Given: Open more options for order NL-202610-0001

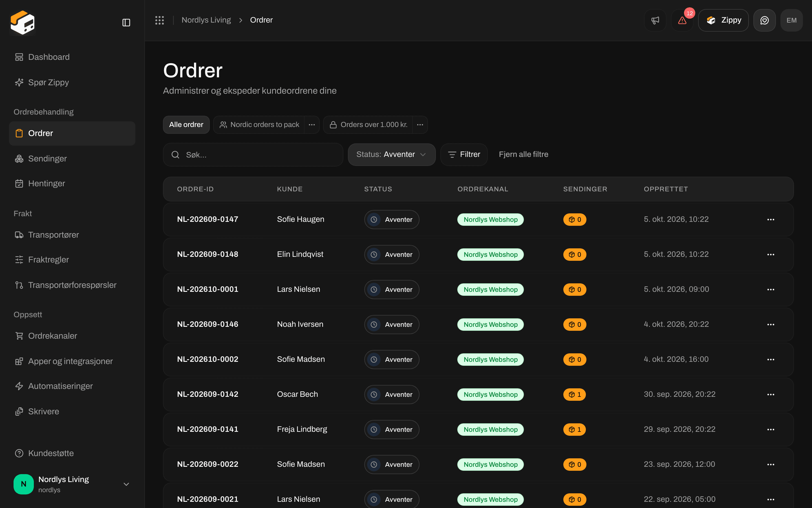Looking at the screenshot, I should click(771, 289).
